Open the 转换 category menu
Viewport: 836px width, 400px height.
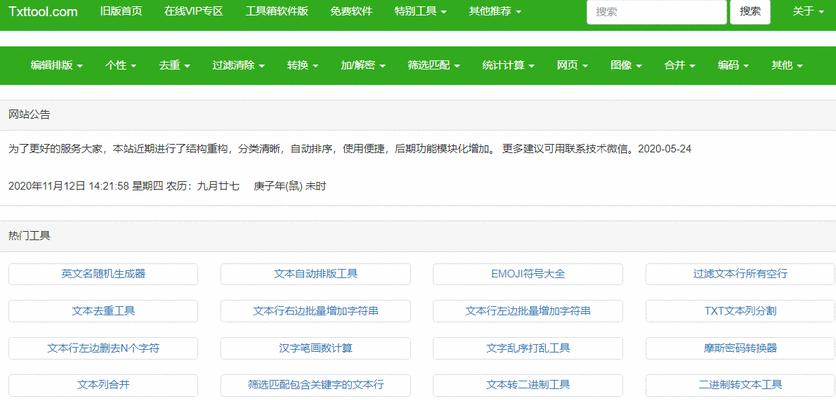303,66
